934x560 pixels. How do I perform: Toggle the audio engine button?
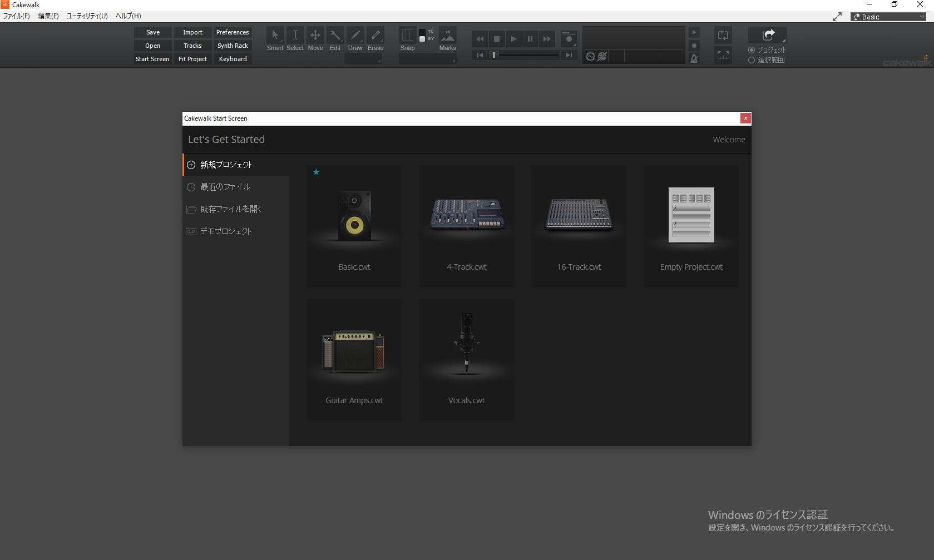590,57
